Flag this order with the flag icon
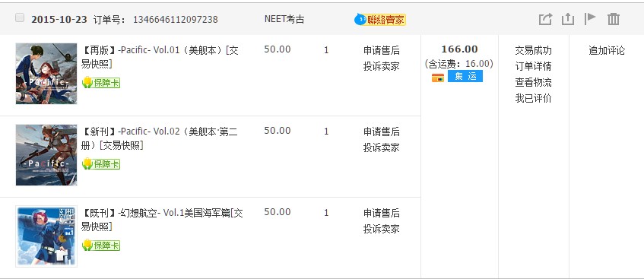Image resolution: width=644 pixels, height=279 pixels. [590, 19]
